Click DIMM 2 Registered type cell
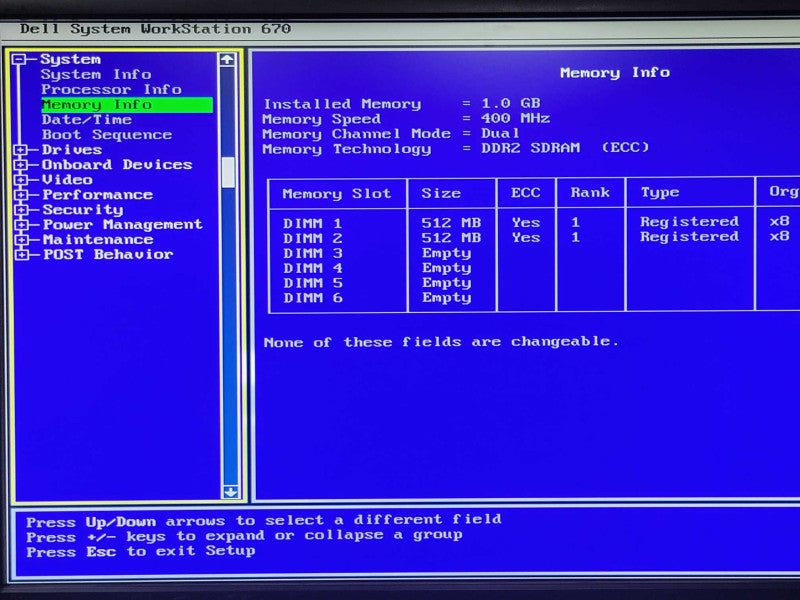The height and width of the screenshot is (600, 800). [x=689, y=237]
